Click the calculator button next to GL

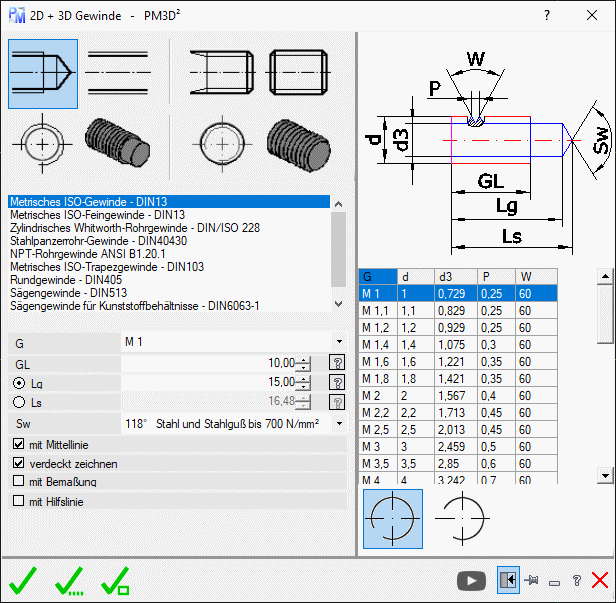tap(337, 363)
